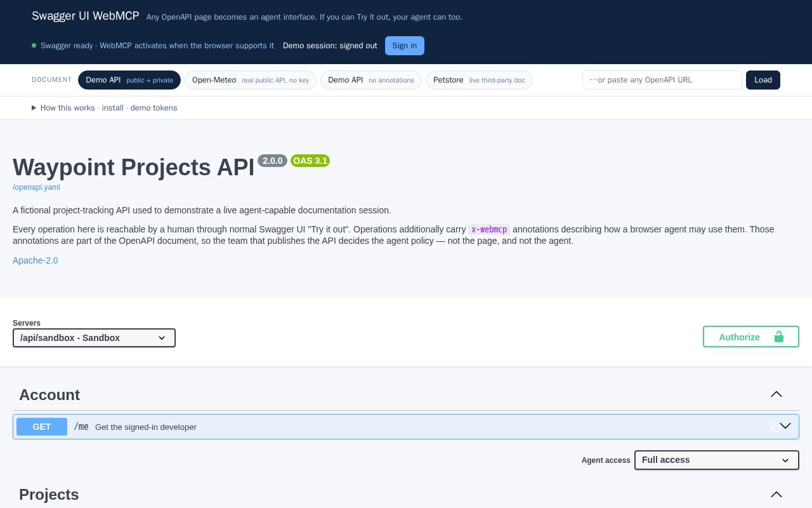Viewport: 812px width, 508px height.
Task: Click the x-webmcp code label
Action: (x=489, y=229)
